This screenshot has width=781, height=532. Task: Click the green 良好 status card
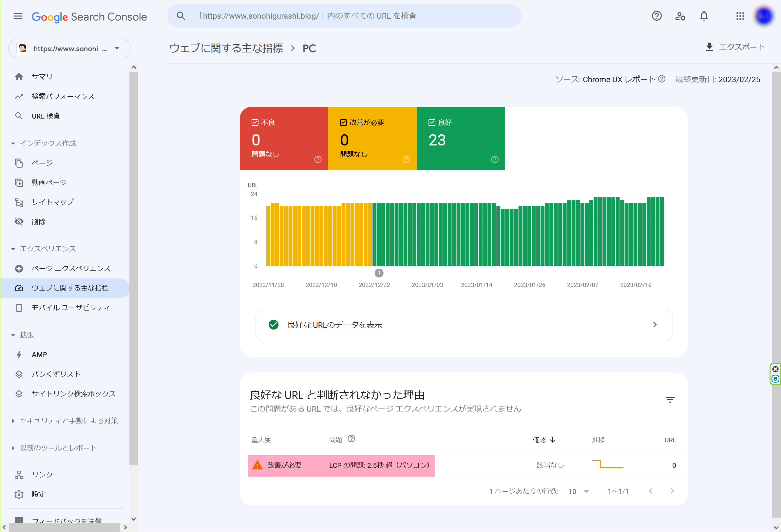[x=460, y=138]
